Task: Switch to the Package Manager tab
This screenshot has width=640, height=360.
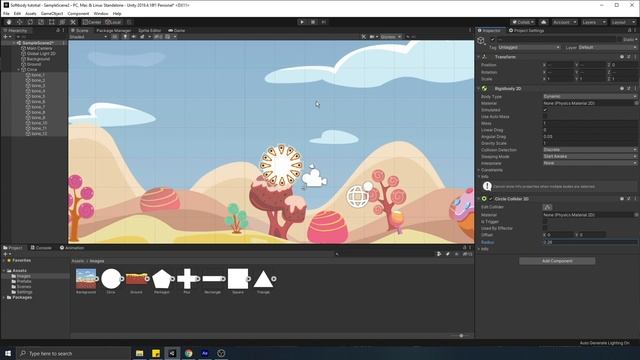Action: click(113, 31)
